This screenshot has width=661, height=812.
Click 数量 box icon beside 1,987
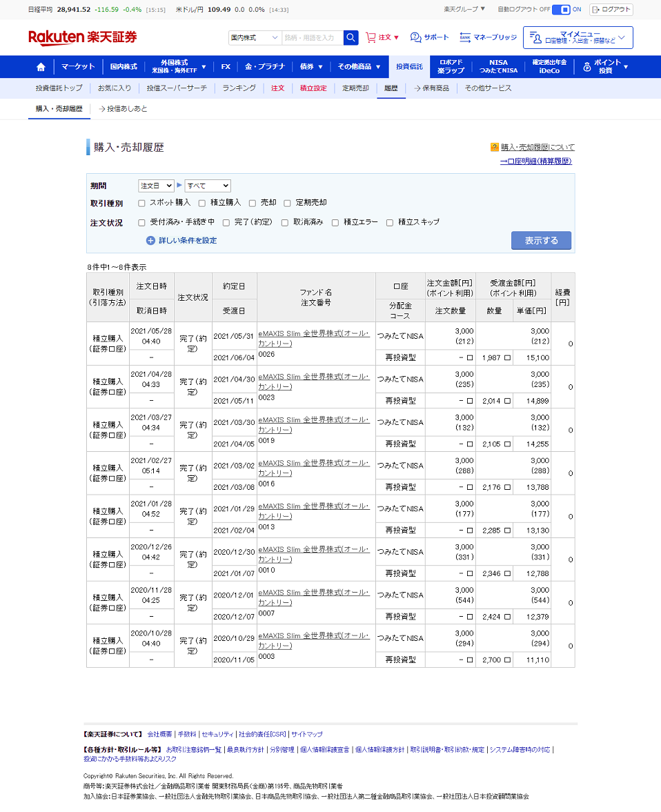pyautogui.click(x=508, y=358)
